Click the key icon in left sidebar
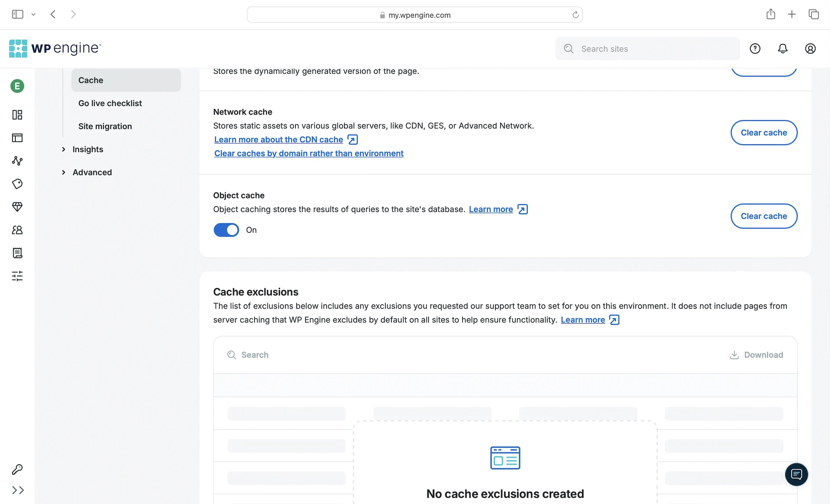This screenshot has height=504, width=830. tap(17, 469)
